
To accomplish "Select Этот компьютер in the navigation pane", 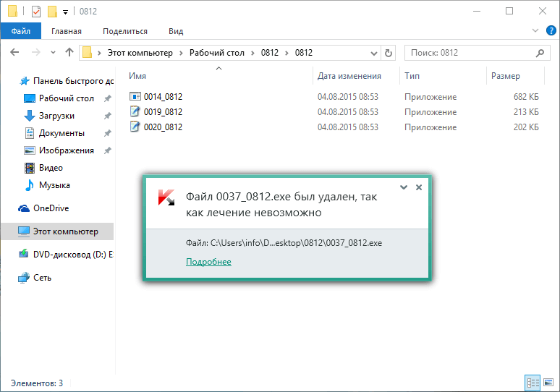I will [58, 231].
